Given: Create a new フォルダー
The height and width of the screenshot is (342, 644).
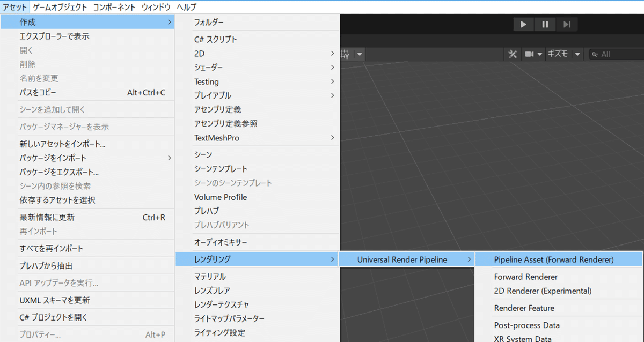Looking at the screenshot, I should (258, 22).
